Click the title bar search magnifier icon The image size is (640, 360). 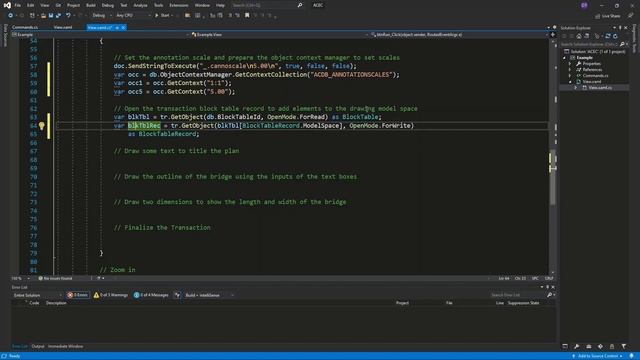[x=300, y=5]
